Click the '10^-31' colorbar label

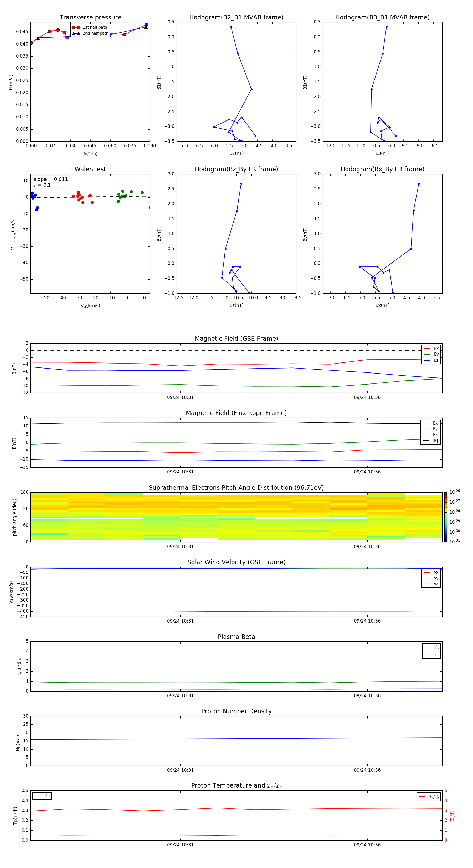tap(455, 542)
